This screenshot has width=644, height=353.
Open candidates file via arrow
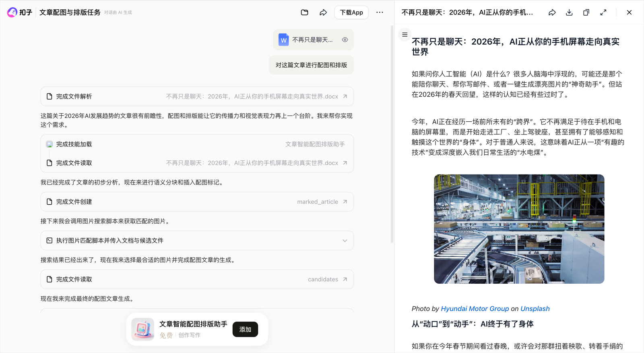[345, 279]
